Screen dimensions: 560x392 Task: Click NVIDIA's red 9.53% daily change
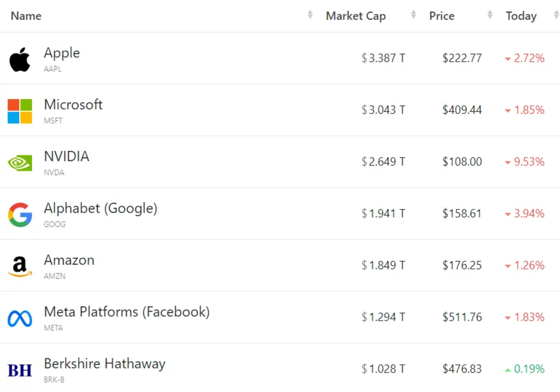click(528, 162)
